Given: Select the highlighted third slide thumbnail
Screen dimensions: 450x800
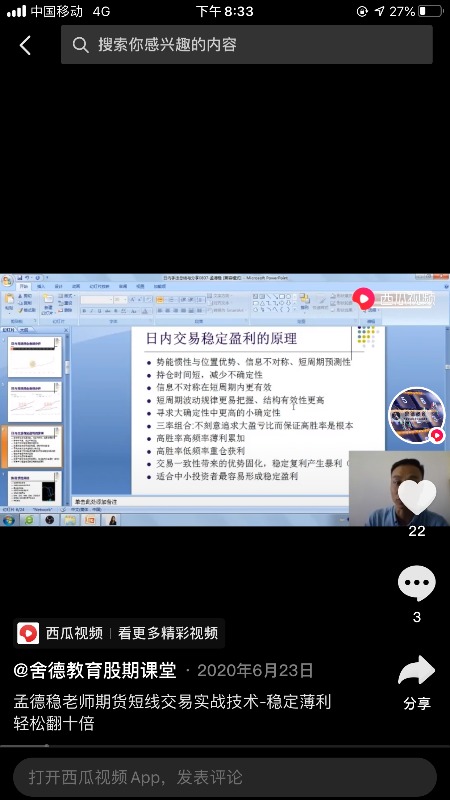Looking at the screenshot, I should click(x=34, y=447).
